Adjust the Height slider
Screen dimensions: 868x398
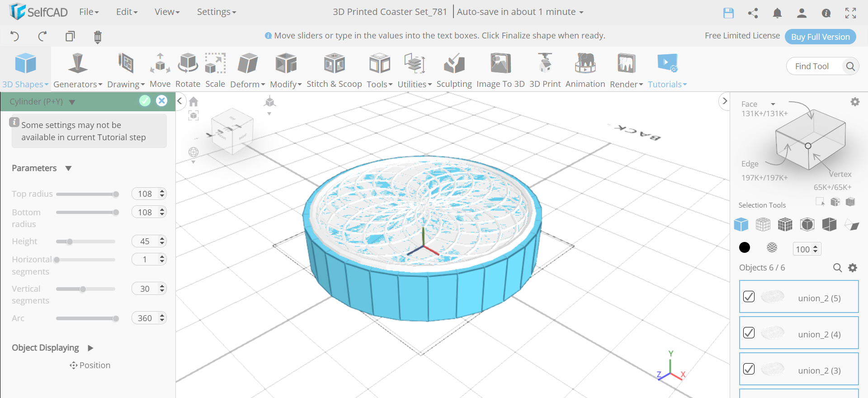(x=86, y=242)
